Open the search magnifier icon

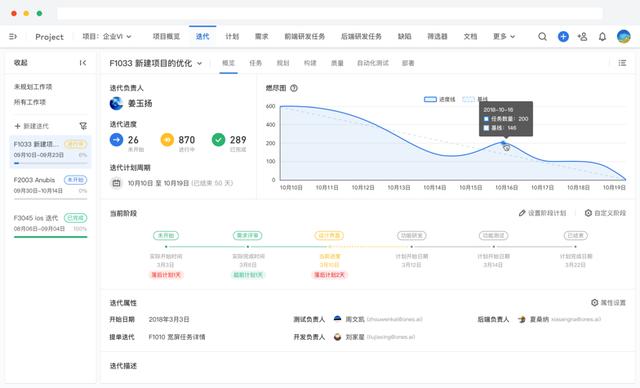coord(542,37)
